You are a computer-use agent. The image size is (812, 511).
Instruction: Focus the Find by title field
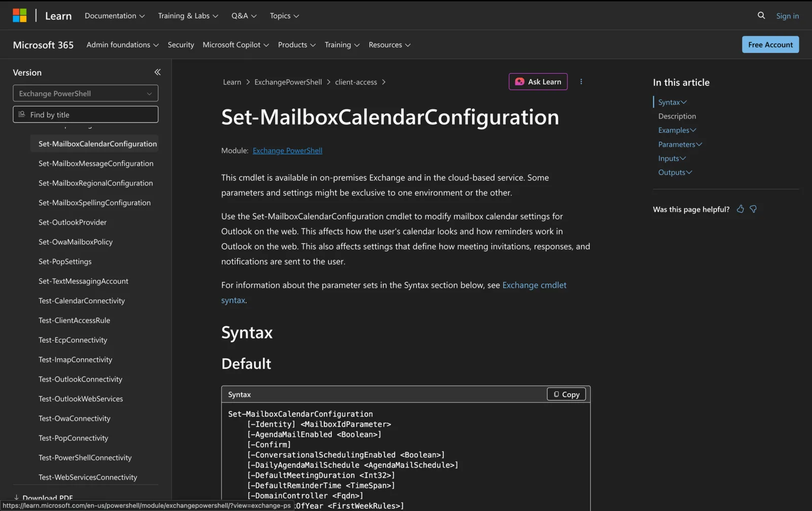point(85,114)
